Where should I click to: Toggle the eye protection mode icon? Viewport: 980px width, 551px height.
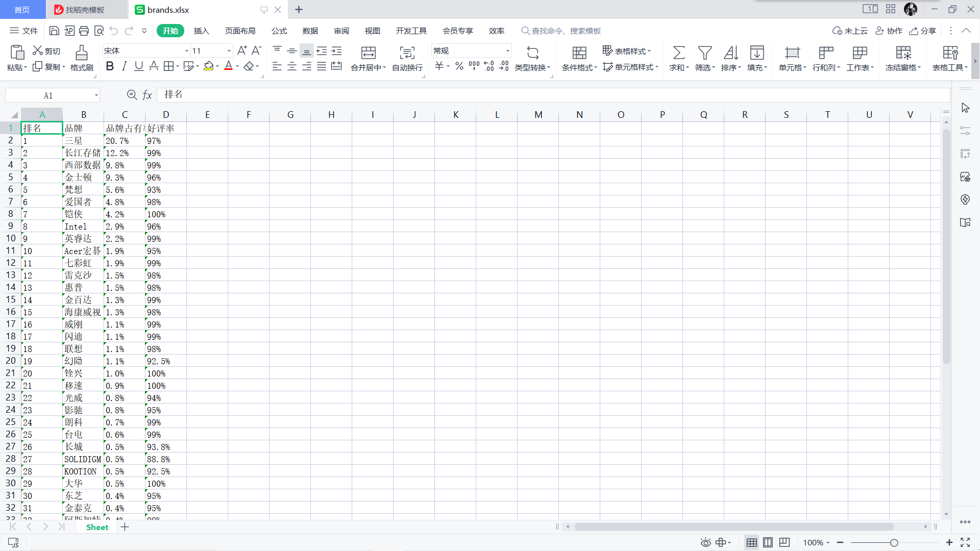705,542
